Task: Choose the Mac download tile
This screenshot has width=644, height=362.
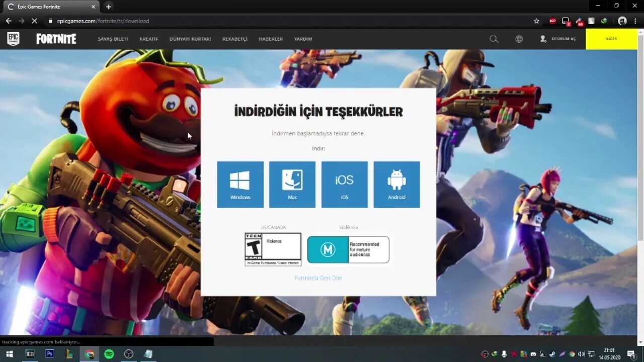Action: [292, 185]
